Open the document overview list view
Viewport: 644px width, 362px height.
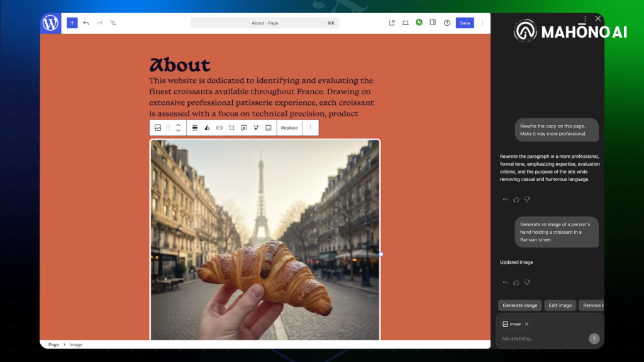point(113,23)
